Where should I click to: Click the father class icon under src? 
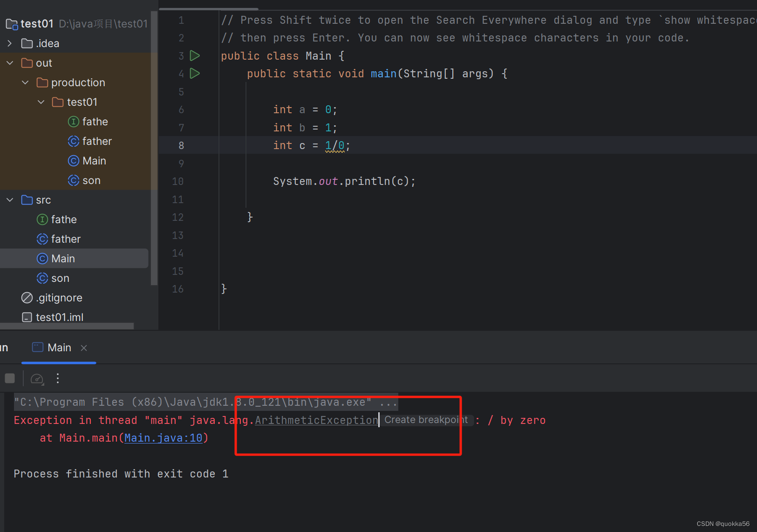point(42,239)
